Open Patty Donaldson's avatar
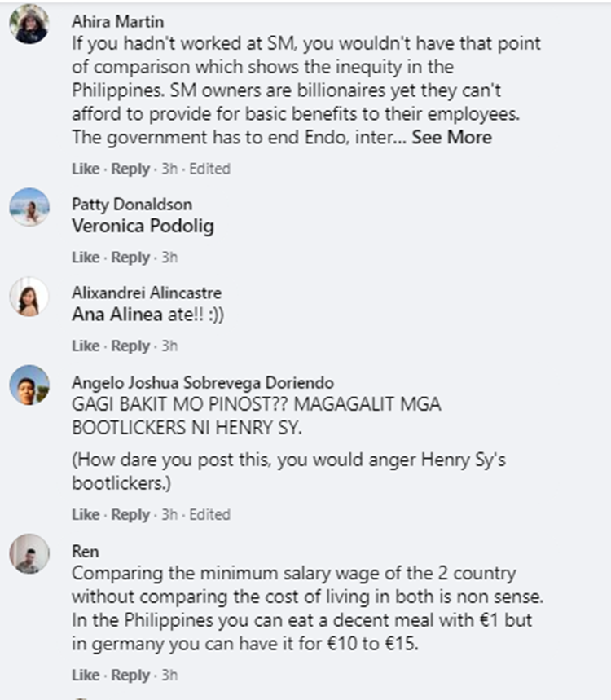 29,207
